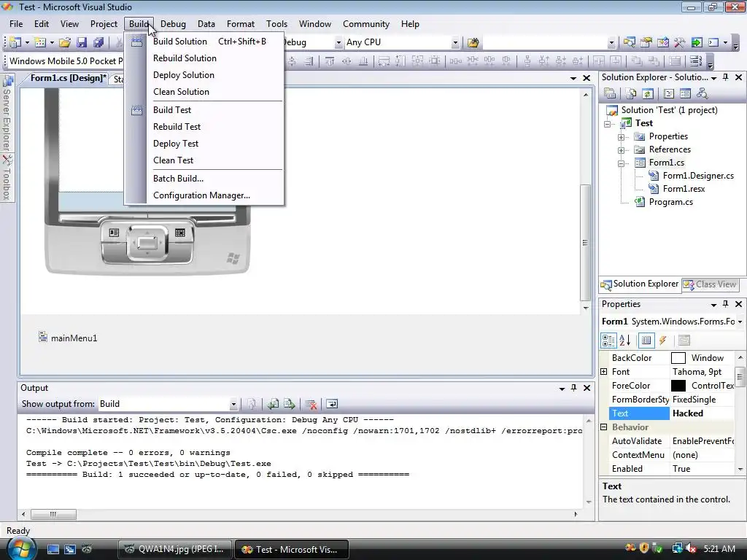Choose Rebuild Solution menu item
The height and width of the screenshot is (560, 747).
tap(204, 58)
